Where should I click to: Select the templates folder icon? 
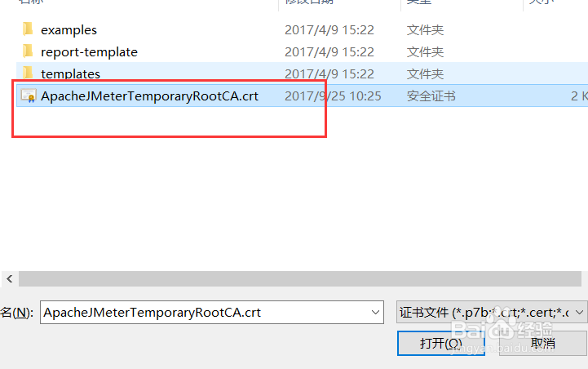[28, 73]
